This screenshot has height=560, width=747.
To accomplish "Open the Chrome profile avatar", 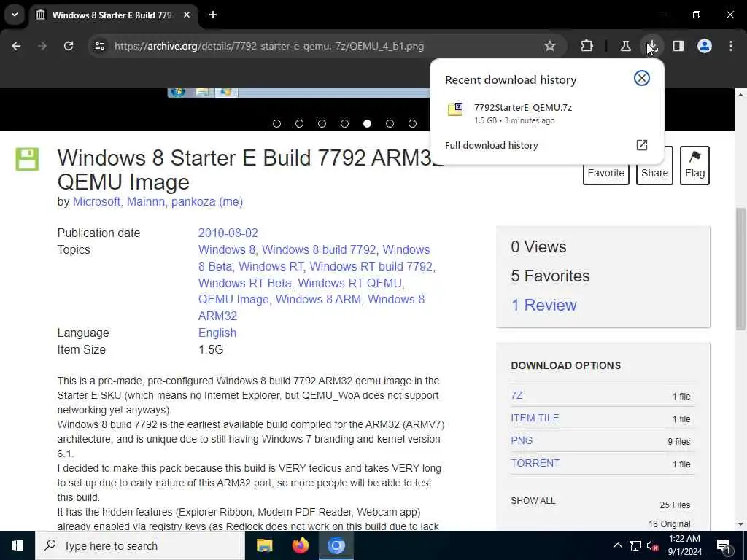I will (x=704, y=46).
